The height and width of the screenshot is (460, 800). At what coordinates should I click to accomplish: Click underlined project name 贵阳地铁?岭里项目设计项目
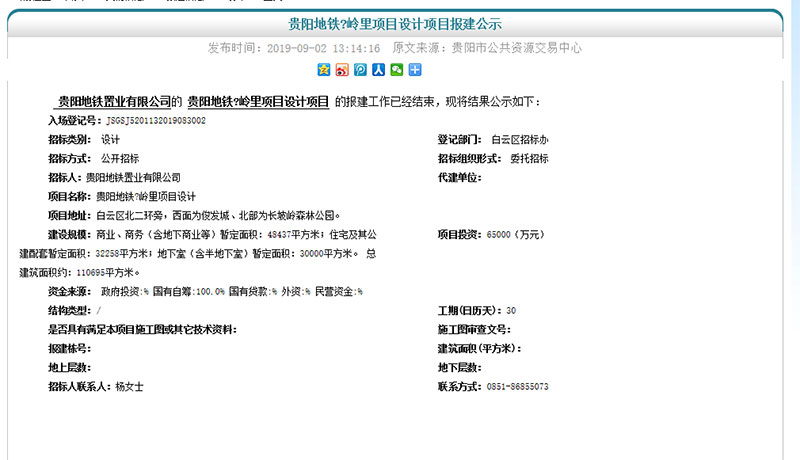click(x=258, y=101)
